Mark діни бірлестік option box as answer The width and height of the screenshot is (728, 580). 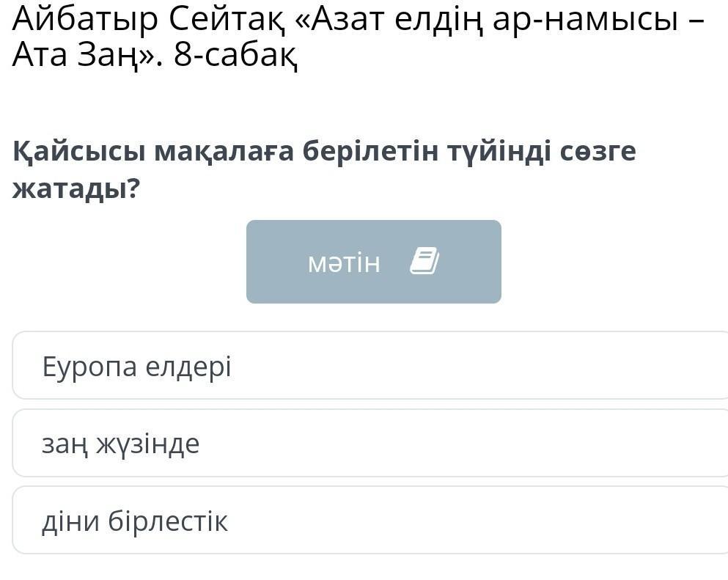click(370, 520)
